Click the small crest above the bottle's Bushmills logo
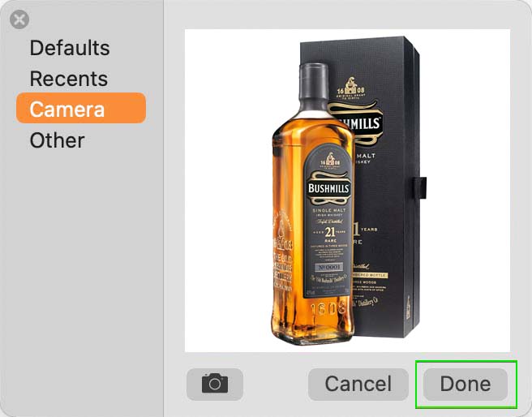Image resolution: width=532 pixels, height=417 pixels. click(330, 161)
